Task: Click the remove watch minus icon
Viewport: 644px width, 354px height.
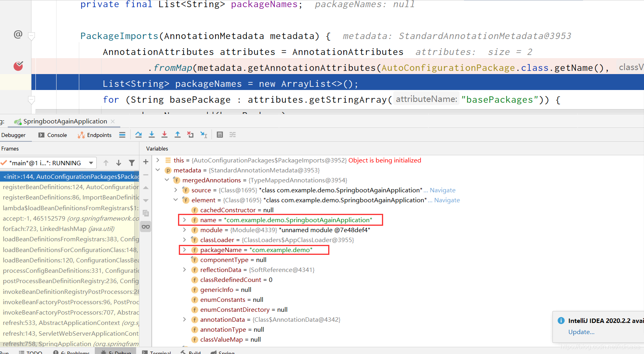Action: point(146,175)
